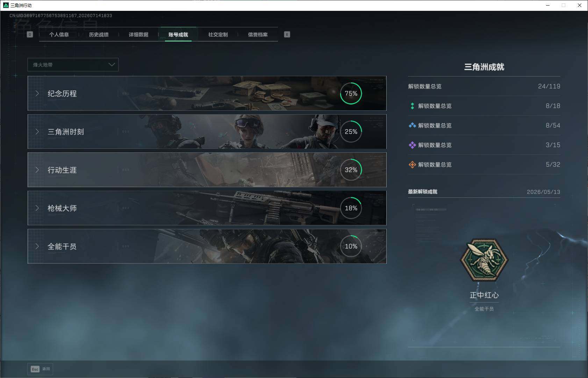The width and height of the screenshot is (588, 378).
Task: Click the 24/119 total unlock count
Action: (549, 86)
